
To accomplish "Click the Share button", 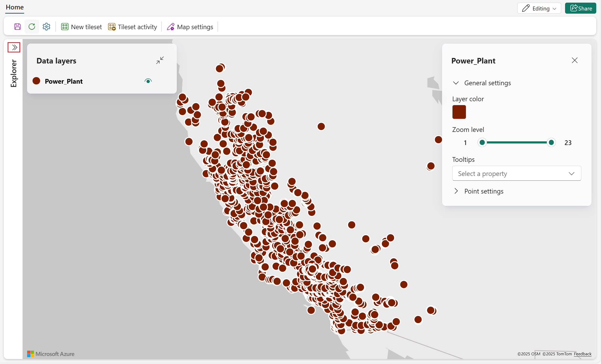I will [x=581, y=8].
